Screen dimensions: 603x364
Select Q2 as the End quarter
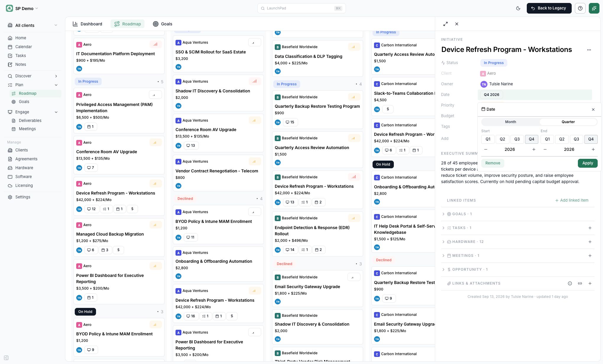(x=562, y=139)
